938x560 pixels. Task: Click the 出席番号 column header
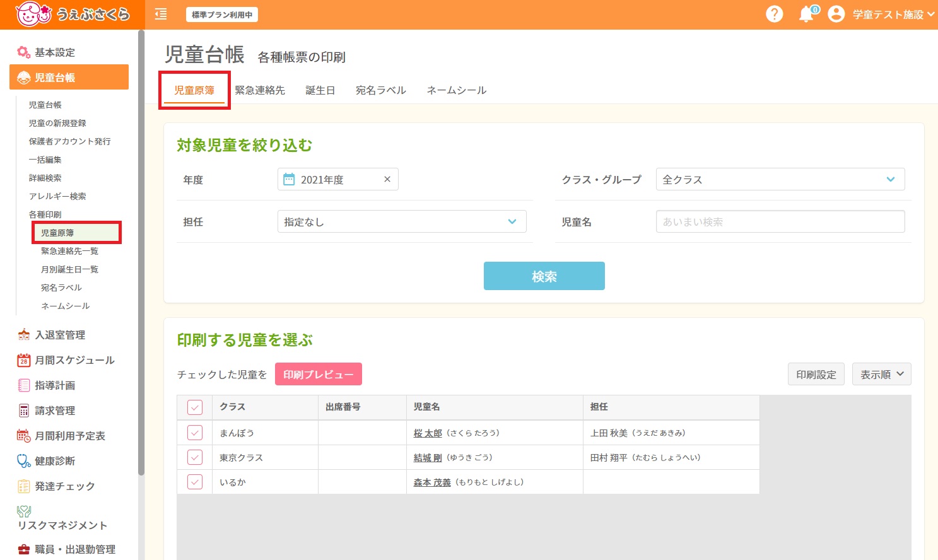click(x=362, y=407)
